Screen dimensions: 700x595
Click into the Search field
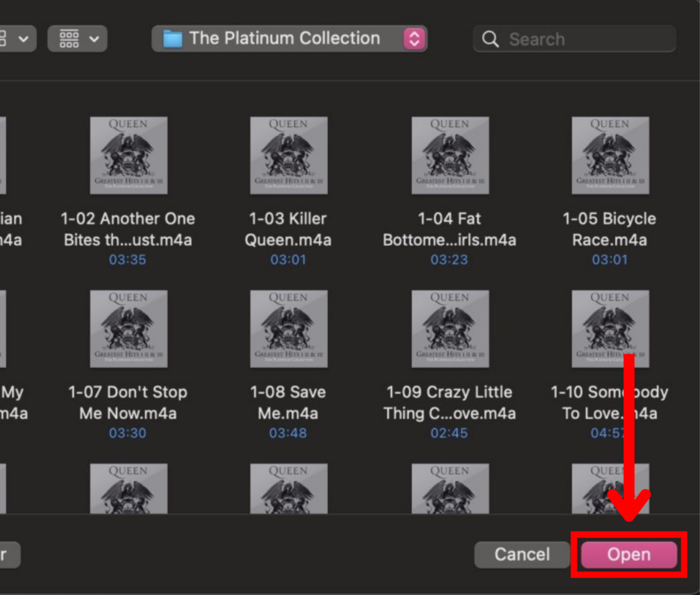pos(574,39)
